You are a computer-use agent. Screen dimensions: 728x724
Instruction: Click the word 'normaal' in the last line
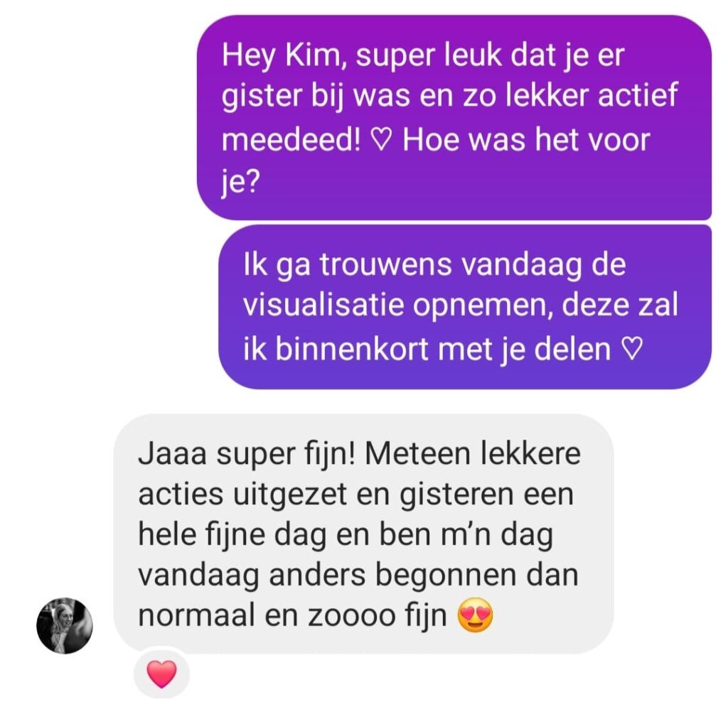click(x=196, y=616)
